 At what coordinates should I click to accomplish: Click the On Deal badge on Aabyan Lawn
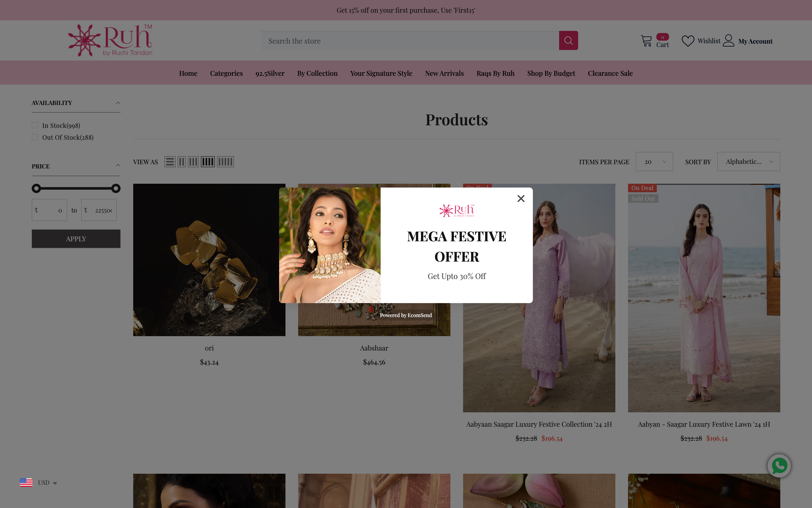(x=642, y=188)
